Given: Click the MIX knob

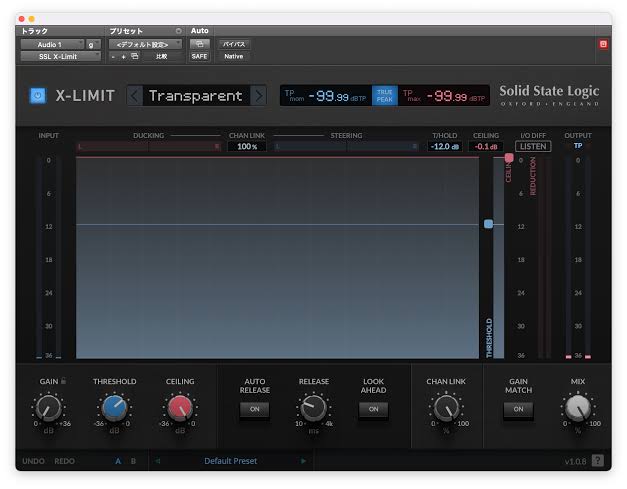Looking at the screenshot, I should [x=578, y=408].
